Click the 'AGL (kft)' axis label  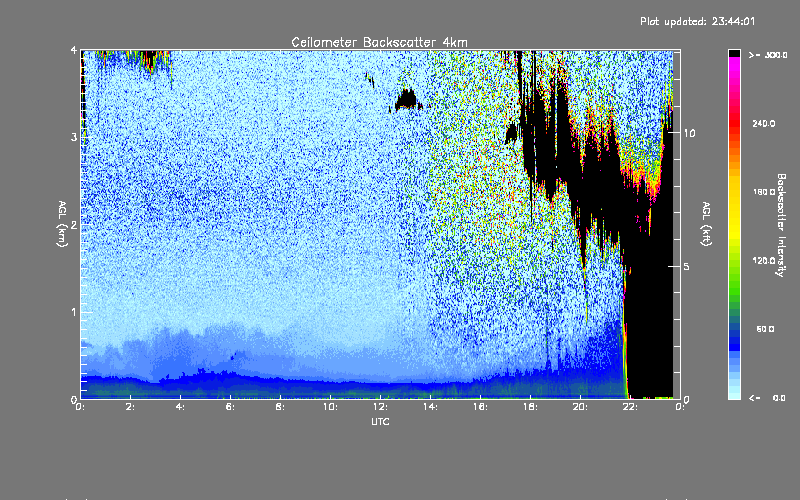706,224
